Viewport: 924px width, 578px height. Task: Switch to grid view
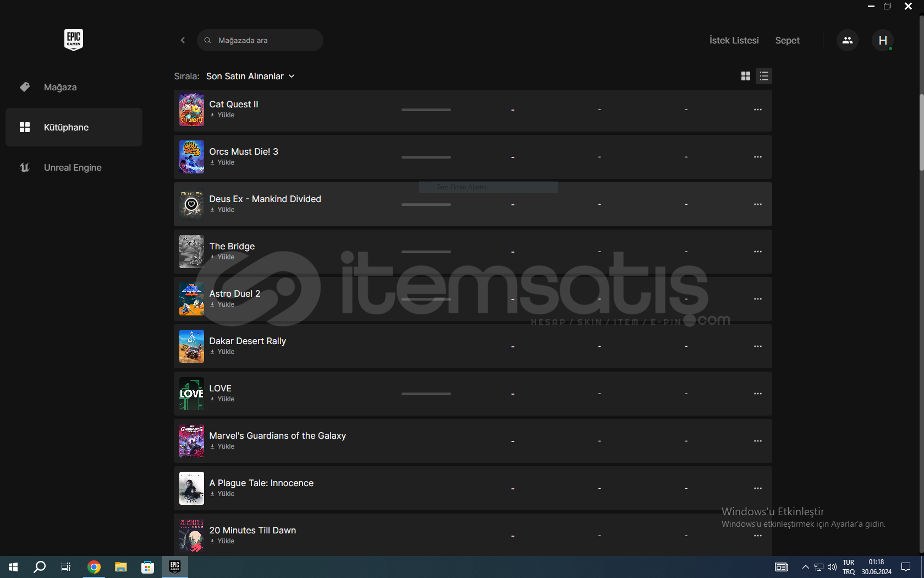tap(745, 76)
